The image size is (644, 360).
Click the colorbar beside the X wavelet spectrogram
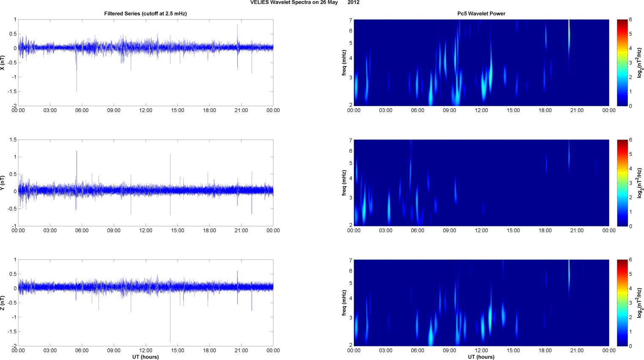click(x=622, y=63)
